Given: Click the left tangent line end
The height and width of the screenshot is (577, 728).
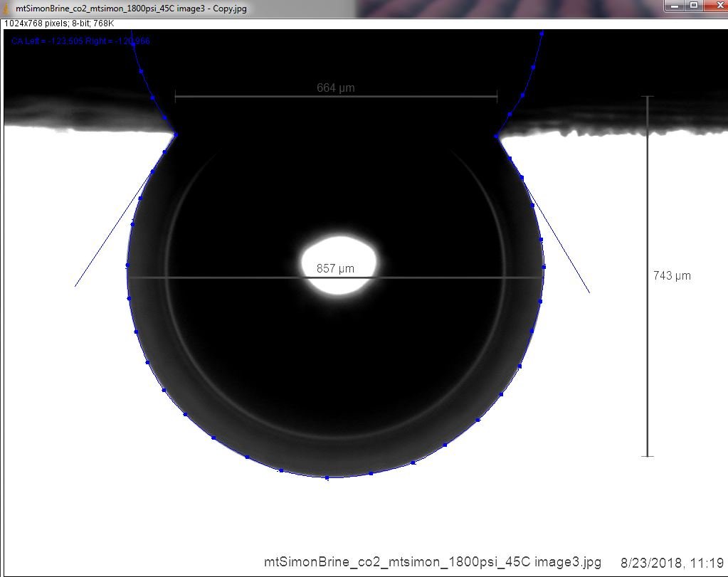Looking at the screenshot, I should click(75, 286).
